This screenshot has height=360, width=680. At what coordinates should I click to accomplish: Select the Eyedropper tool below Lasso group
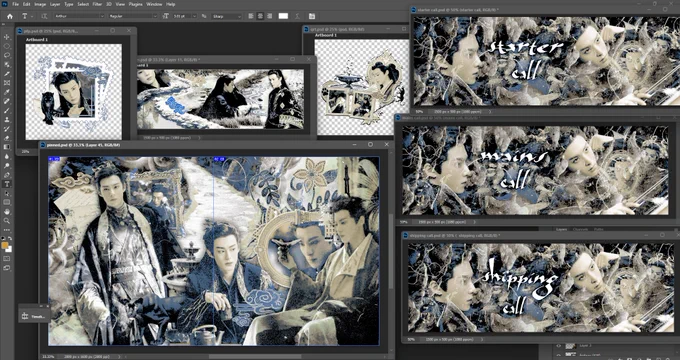click(7, 92)
